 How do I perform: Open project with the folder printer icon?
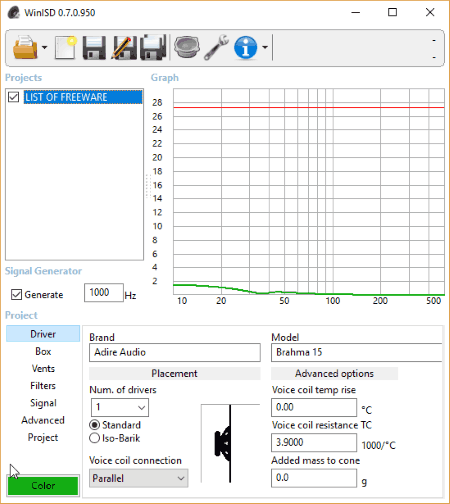click(x=25, y=47)
